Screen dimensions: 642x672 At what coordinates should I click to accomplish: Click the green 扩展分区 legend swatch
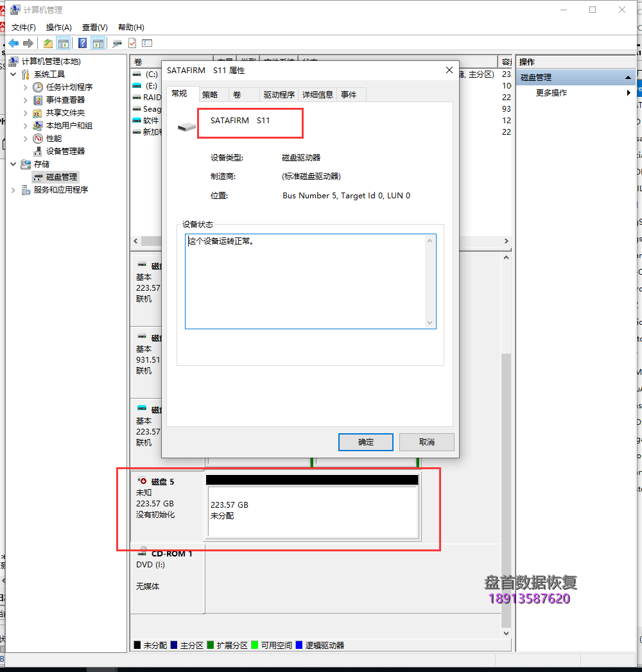click(211, 645)
